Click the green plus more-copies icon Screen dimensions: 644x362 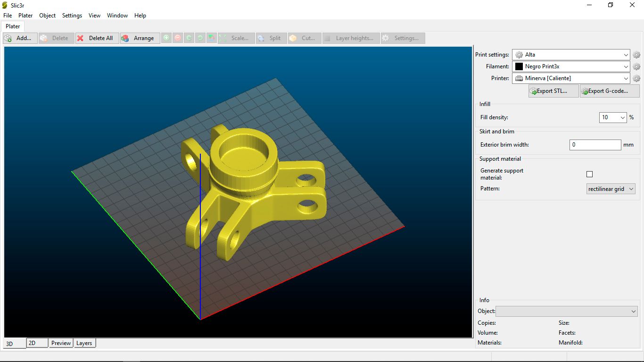click(x=166, y=38)
